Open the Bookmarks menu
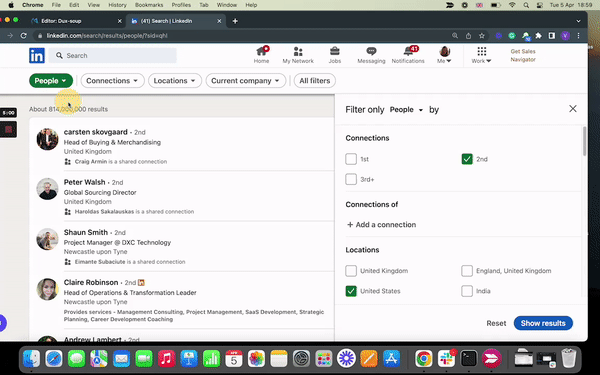 click(x=149, y=5)
